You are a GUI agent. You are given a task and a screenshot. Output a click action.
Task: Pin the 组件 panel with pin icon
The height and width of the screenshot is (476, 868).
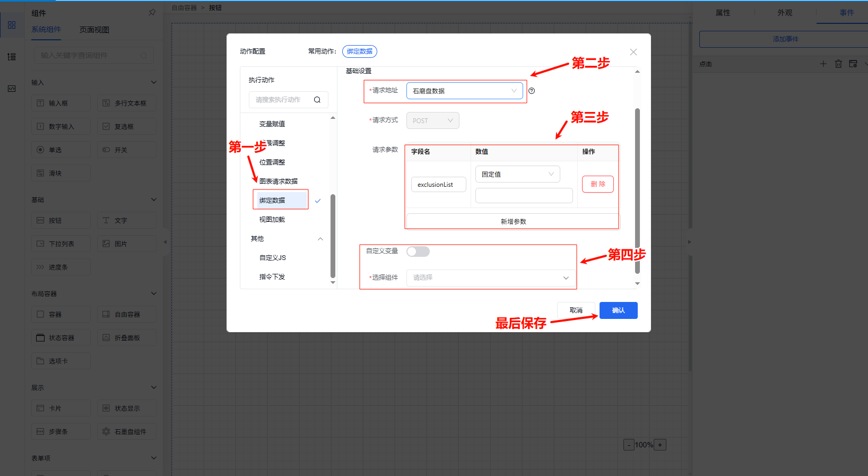(152, 12)
